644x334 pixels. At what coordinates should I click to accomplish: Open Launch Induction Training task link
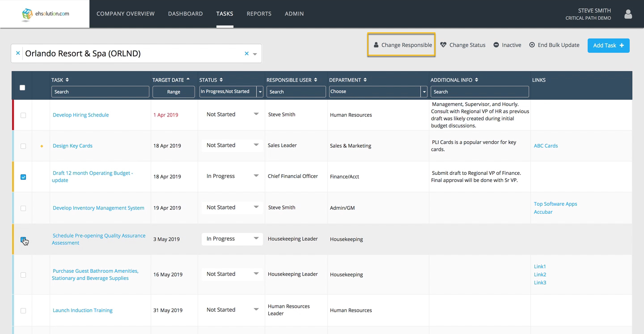(x=83, y=310)
